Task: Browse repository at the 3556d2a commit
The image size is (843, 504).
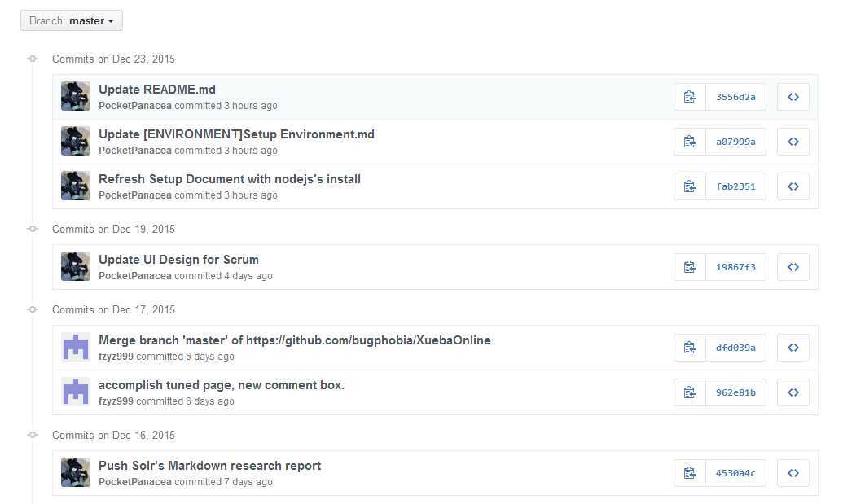Action: pos(793,97)
